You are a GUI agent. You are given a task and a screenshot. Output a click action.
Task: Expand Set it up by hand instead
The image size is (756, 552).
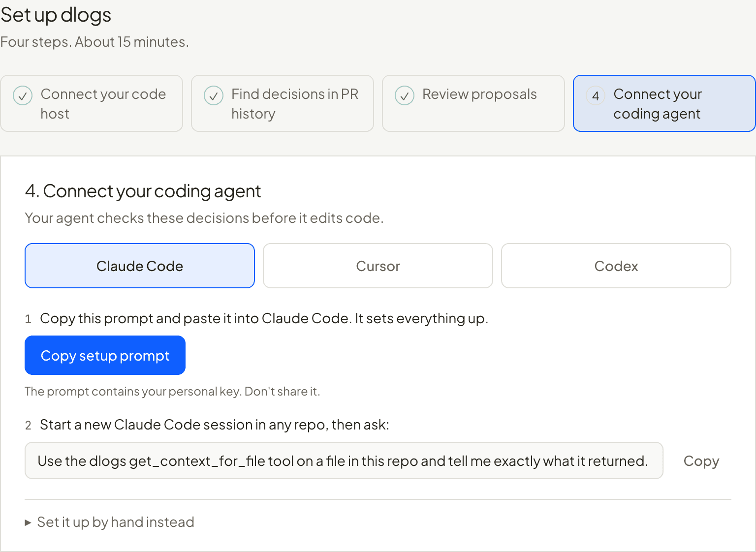(110, 522)
